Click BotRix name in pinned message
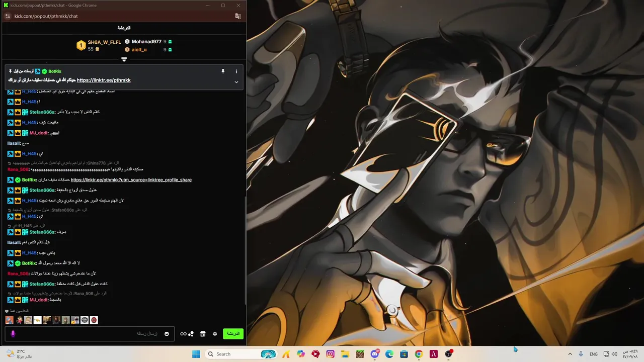Screen dimensions: 644x362 55,71
